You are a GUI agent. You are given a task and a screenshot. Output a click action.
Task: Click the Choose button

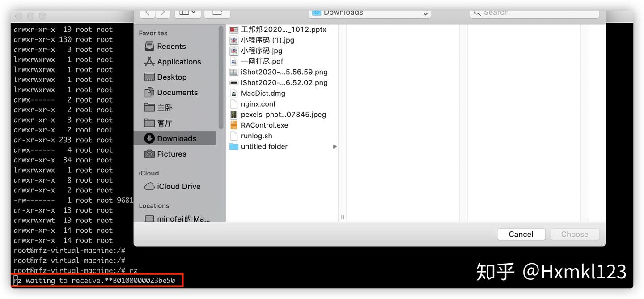tap(574, 234)
